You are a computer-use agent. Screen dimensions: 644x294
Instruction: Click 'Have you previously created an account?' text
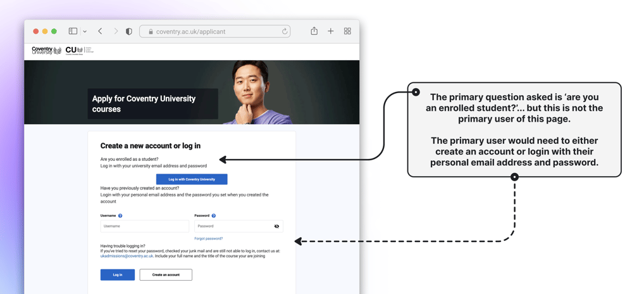coord(140,188)
